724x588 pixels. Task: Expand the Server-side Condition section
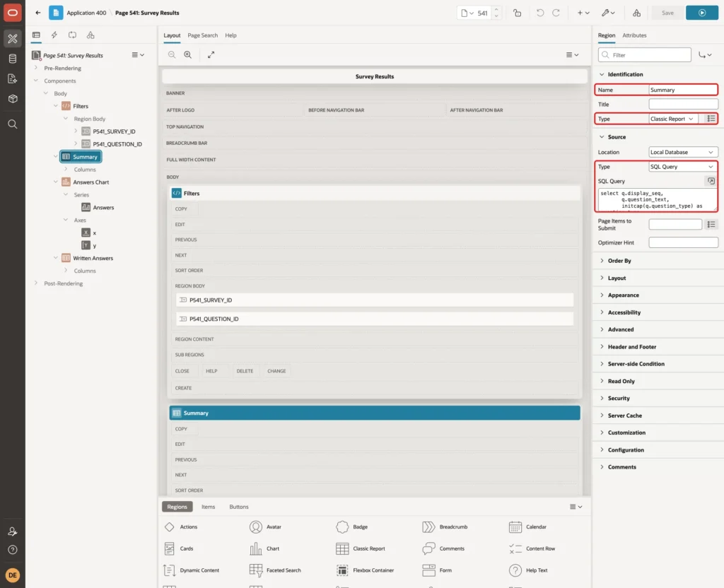tap(636, 364)
